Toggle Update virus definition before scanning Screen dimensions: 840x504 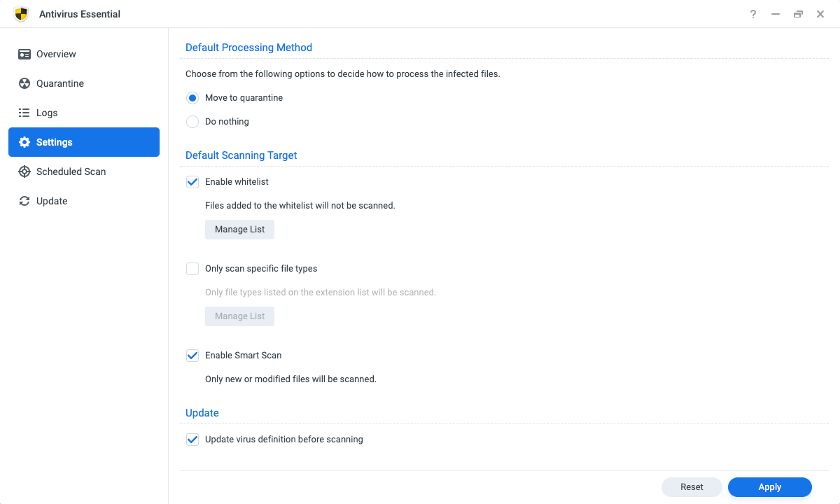click(192, 440)
